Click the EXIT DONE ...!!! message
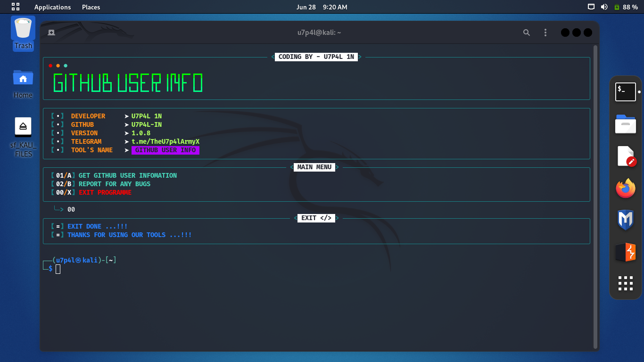644x362 pixels. (98, 226)
